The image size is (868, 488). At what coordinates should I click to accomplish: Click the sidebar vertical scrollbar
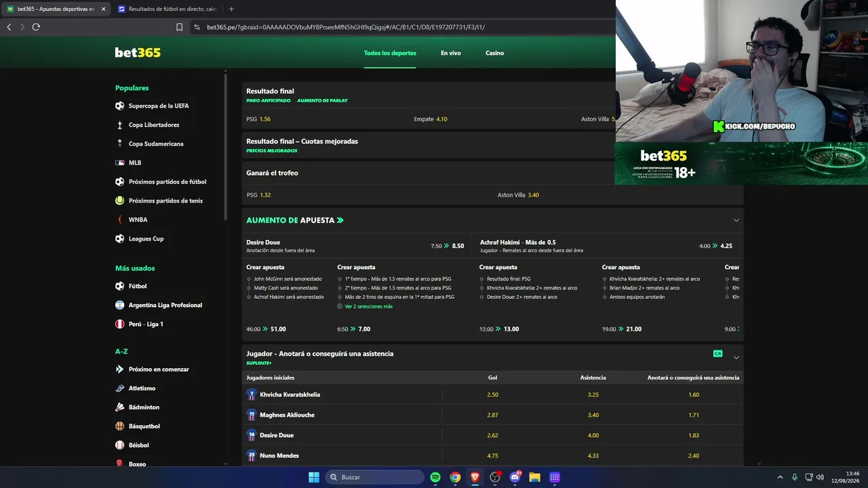pyautogui.click(x=226, y=146)
